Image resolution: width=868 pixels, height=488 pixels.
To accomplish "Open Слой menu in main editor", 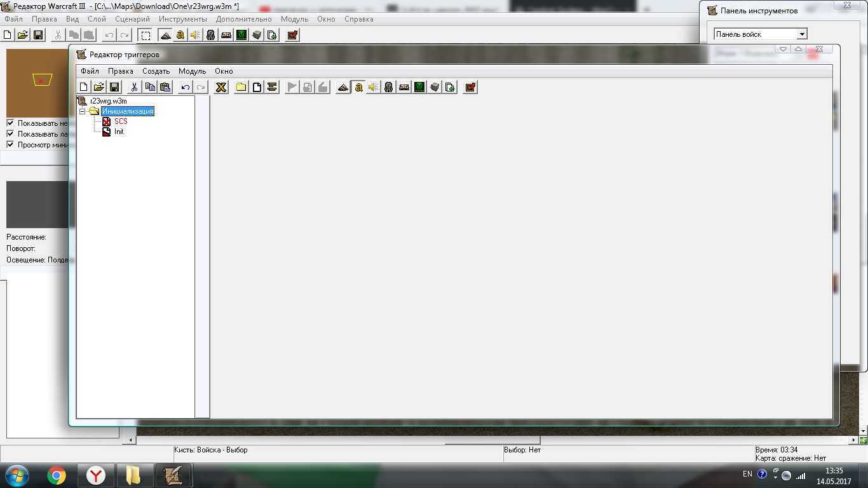I will pyautogui.click(x=97, y=19).
